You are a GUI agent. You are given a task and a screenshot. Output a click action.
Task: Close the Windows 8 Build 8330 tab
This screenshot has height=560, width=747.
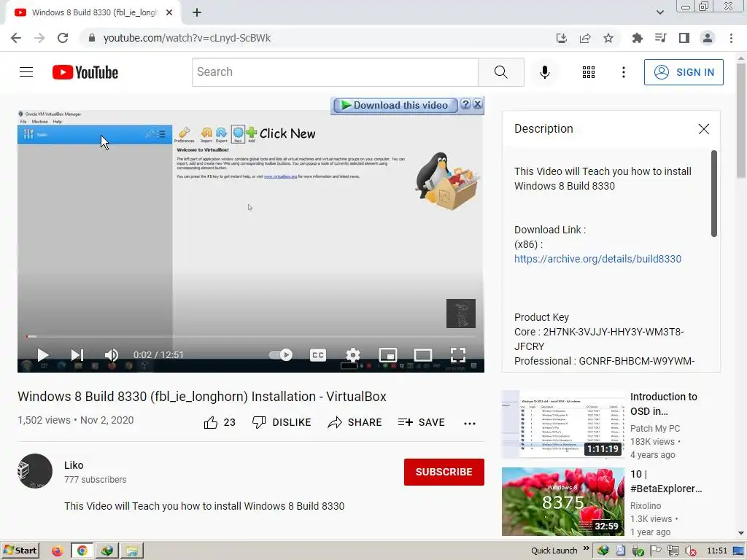169,13
